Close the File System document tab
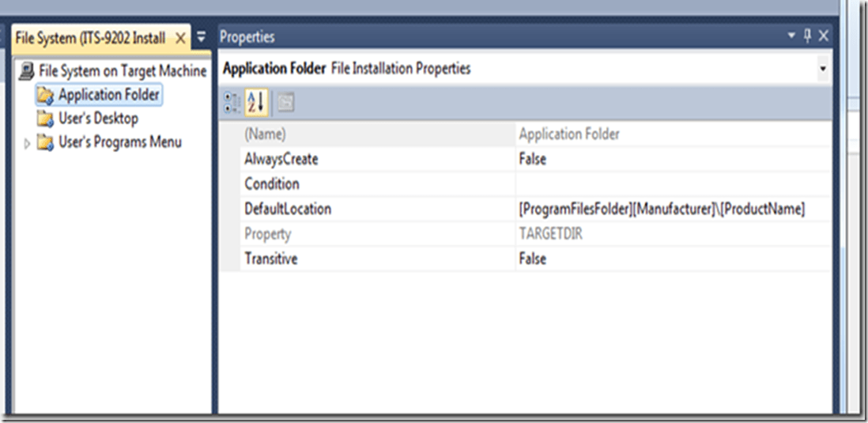Viewport: 868px width, 423px height. [180, 38]
